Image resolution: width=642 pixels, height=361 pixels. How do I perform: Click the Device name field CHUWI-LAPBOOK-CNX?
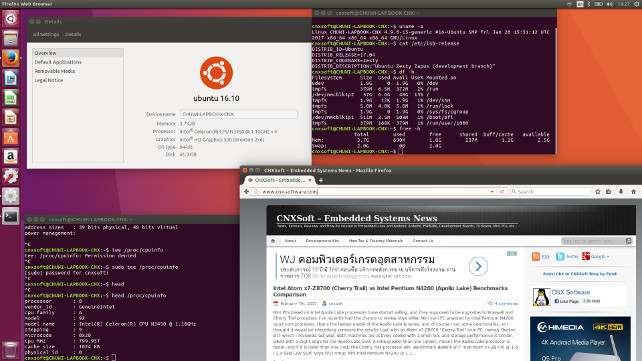[x=239, y=114]
